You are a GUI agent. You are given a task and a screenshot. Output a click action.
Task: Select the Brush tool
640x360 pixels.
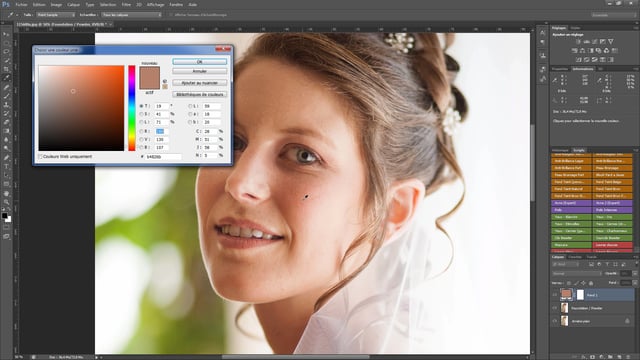pos(6,96)
